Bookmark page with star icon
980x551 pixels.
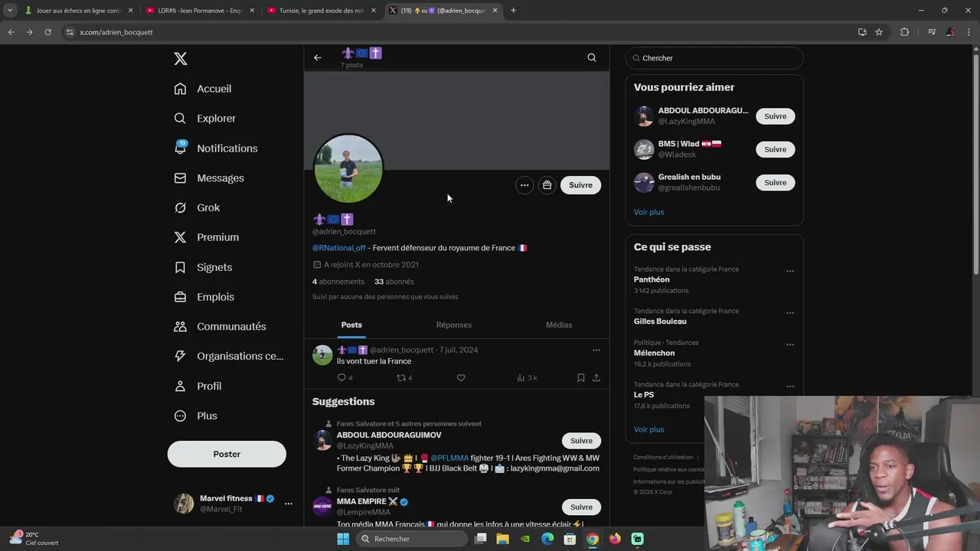(879, 32)
